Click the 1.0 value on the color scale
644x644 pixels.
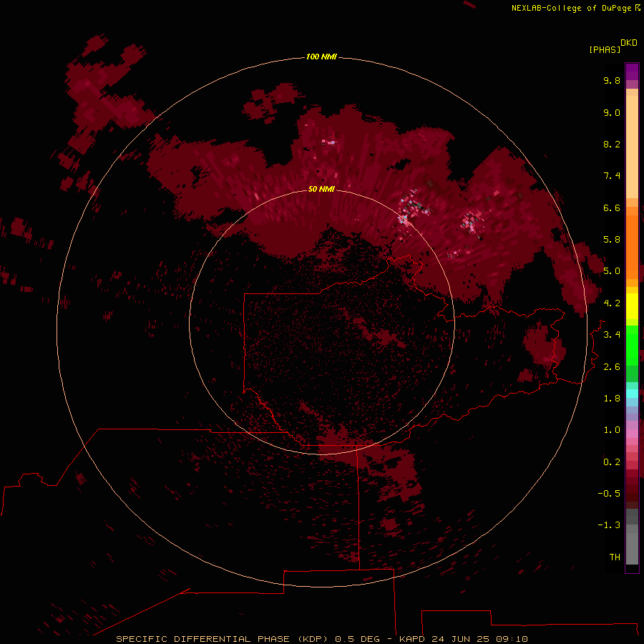point(612,430)
